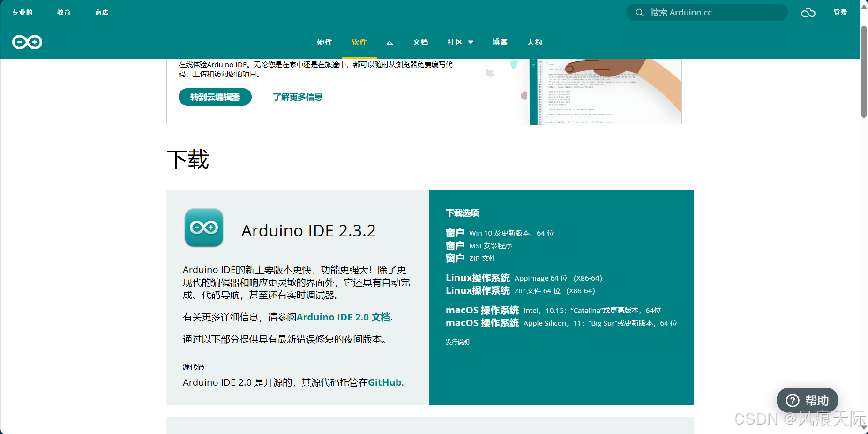This screenshot has height=434, width=868.
Task: Click the scrollbar up arrow
Action: point(864,7)
